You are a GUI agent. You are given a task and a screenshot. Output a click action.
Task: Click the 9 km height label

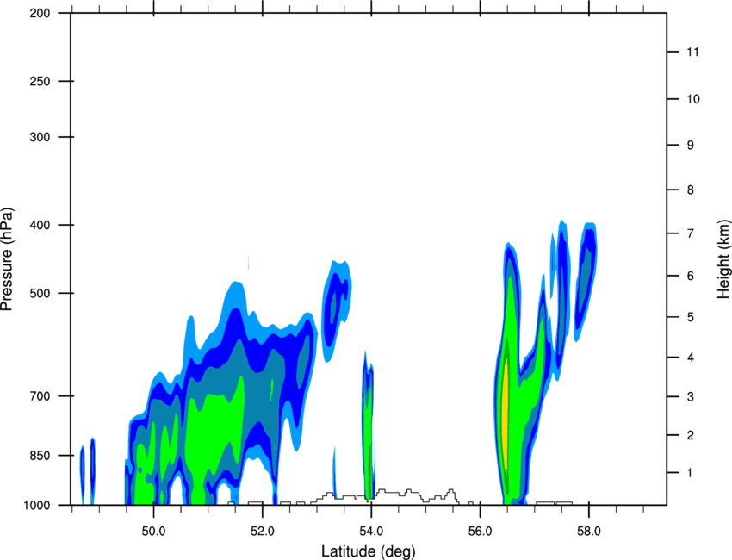coord(691,146)
